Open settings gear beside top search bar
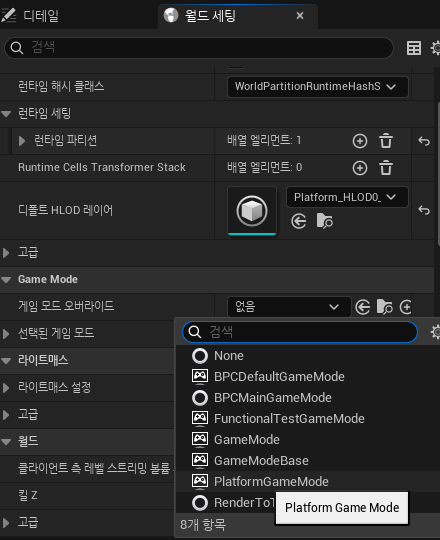Viewport: 440px width, 540px height. [x=436, y=48]
